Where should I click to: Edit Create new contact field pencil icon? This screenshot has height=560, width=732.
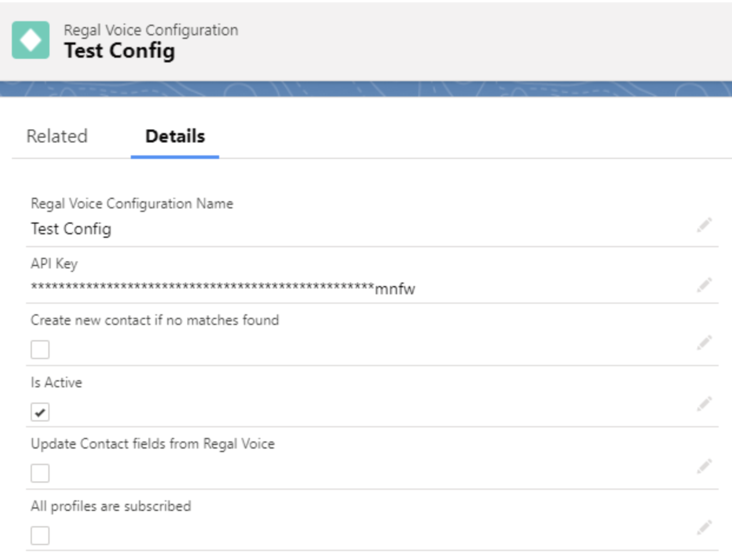coord(704,342)
